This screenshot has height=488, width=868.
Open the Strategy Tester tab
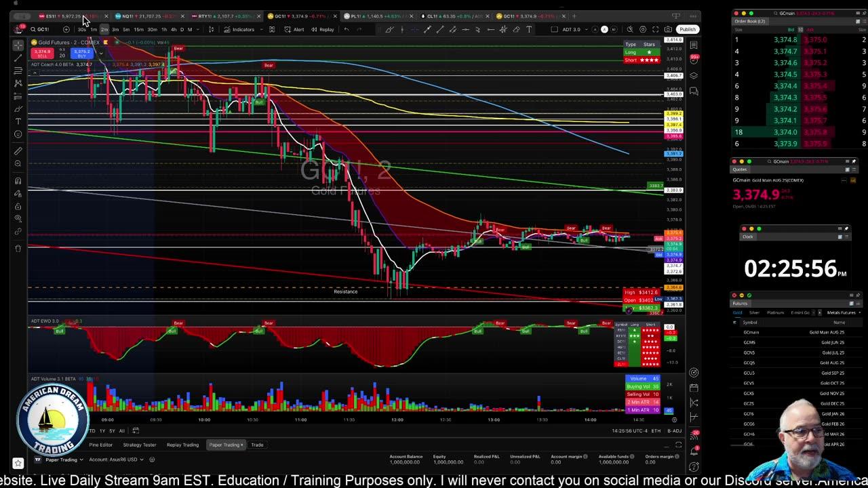pyautogui.click(x=139, y=445)
